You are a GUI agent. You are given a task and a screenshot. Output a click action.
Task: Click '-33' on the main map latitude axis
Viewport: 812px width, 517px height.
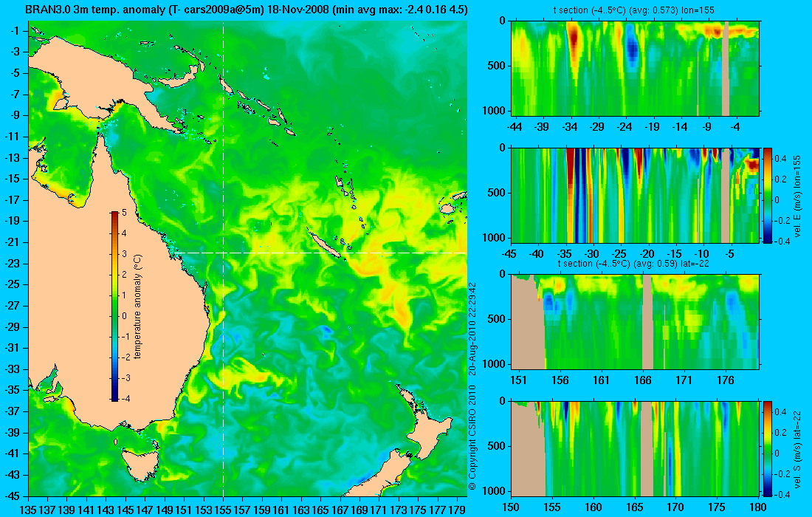click(13, 369)
